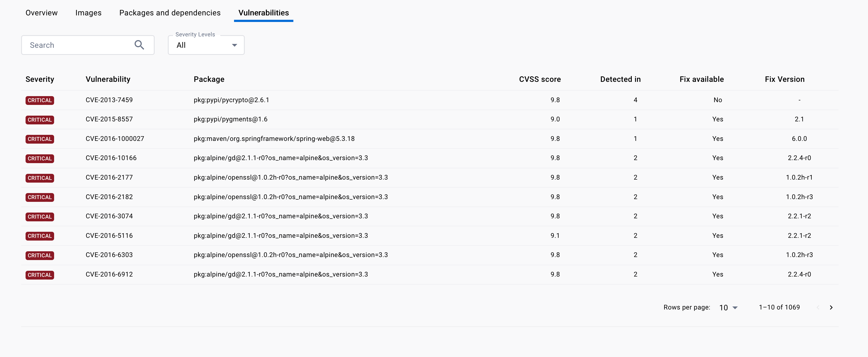
Task: Click the 'No' fix available cell
Action: click(718, 100)
